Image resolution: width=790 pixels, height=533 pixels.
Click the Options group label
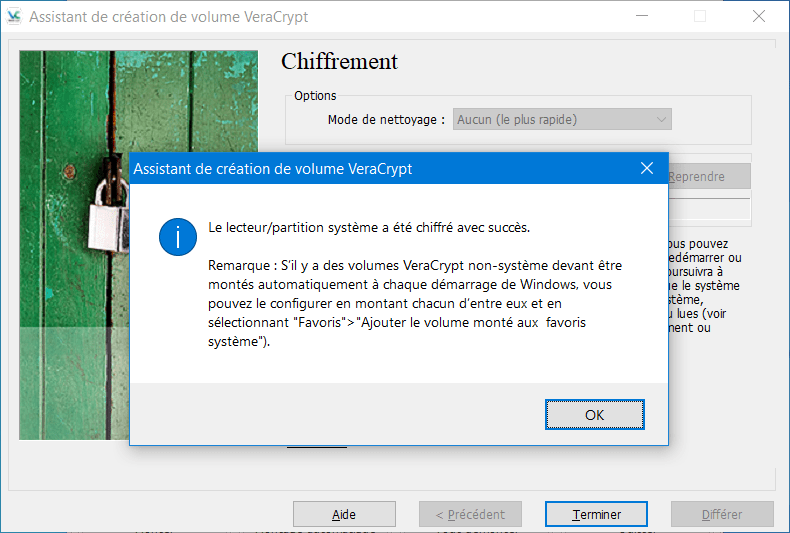click(315, 96)
